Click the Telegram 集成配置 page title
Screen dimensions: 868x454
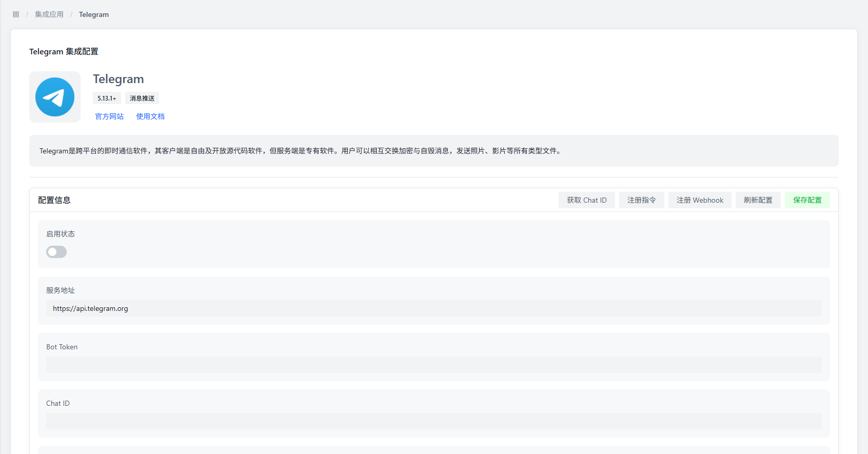[64, 52]
